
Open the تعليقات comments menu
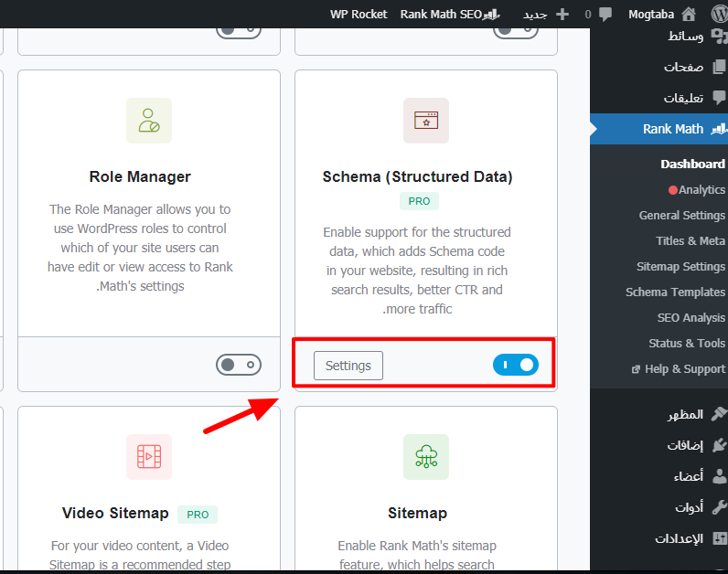pyautogui.click(x=683, y=98)
